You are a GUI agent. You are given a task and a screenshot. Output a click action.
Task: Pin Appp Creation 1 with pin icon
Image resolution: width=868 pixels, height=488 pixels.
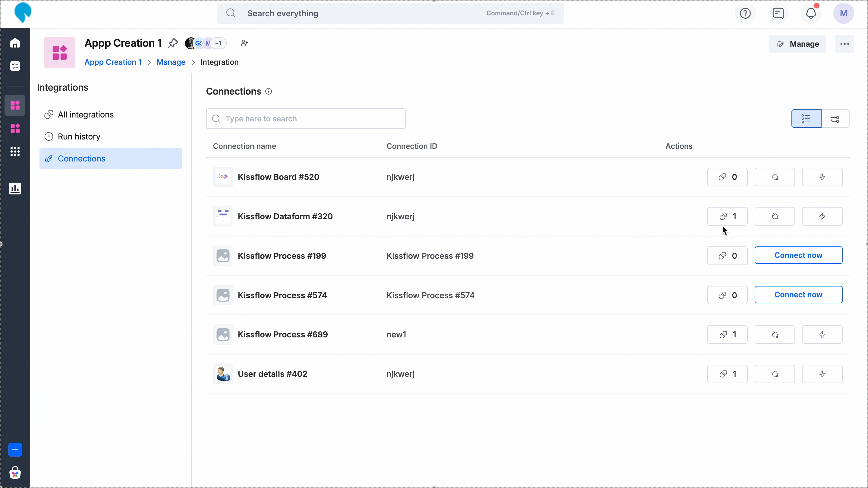pos(173,43)
